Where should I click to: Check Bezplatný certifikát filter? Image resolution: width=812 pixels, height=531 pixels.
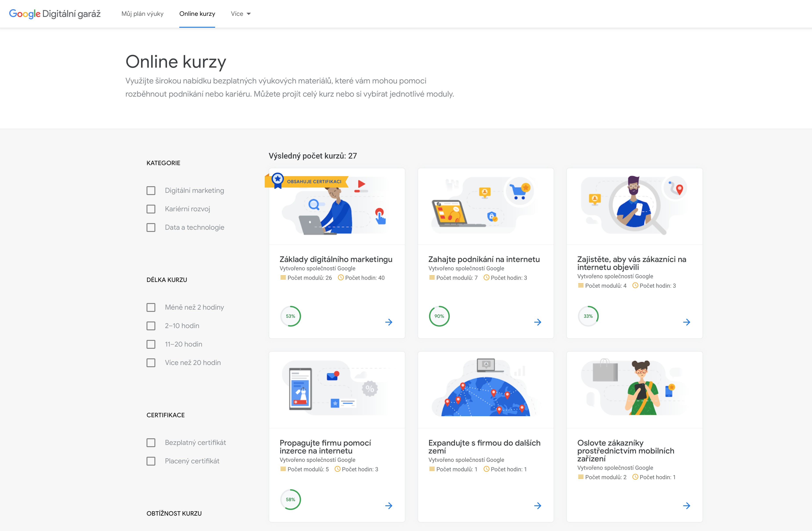(x=151, y=442)
